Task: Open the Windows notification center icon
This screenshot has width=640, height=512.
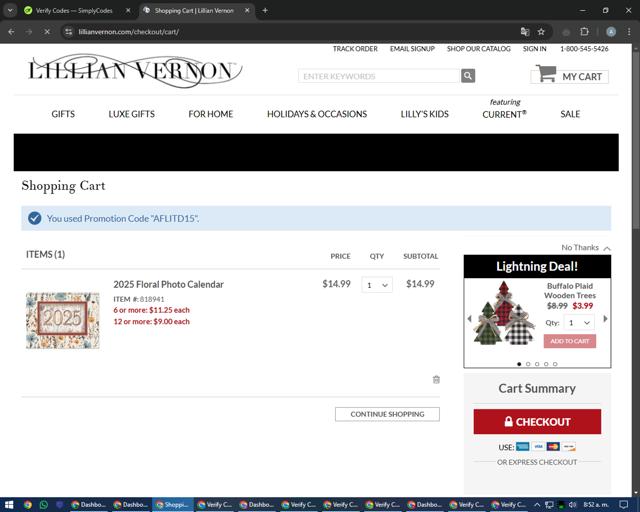Action: (623, 505)
